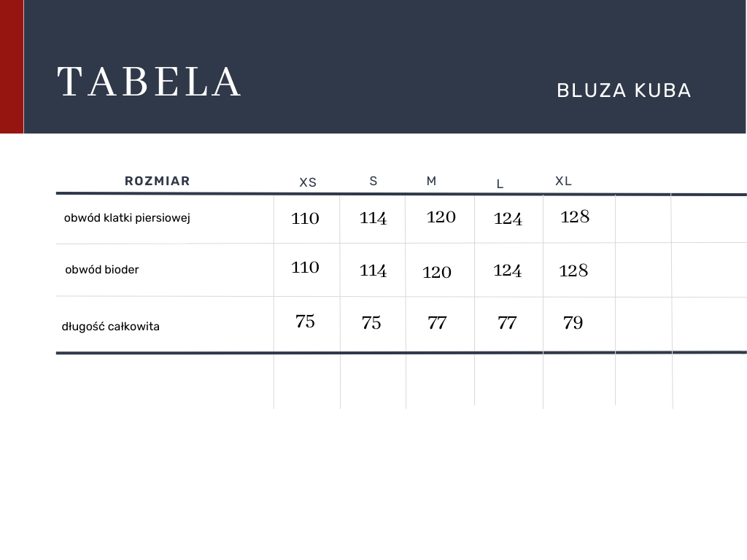Click the ROZMIAR header label
The width and height of the screenshot is (747, 560).
coord(158,181)
